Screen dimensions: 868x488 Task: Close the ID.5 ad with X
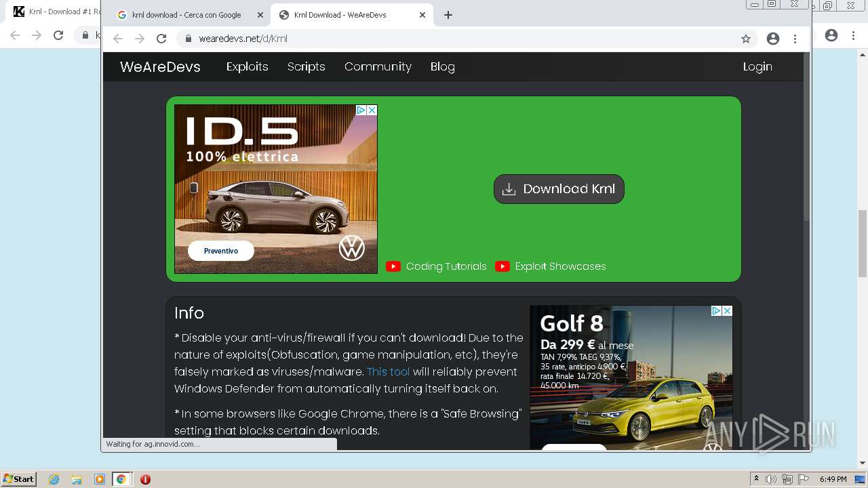[x=372, y=110]
